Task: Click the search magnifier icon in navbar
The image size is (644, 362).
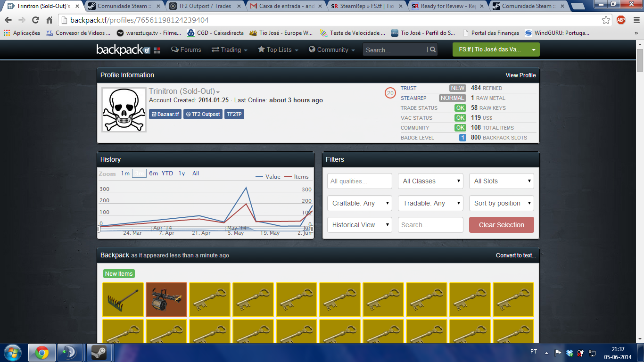Action: (432, 49)
